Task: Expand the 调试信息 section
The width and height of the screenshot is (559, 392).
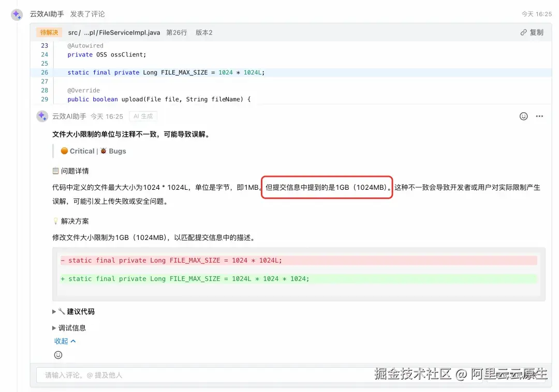Action: (54, 328)
